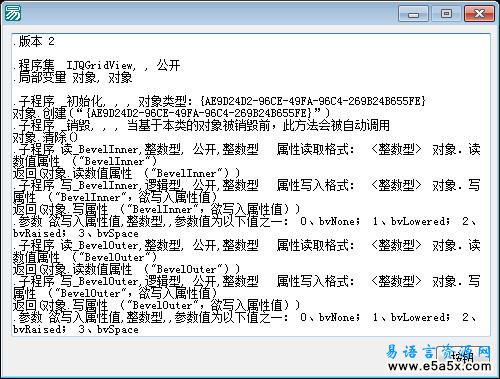Close the window with the red X
Viewport: 500px width, 379px height.
pyautogui.click(x=479, y=14)
